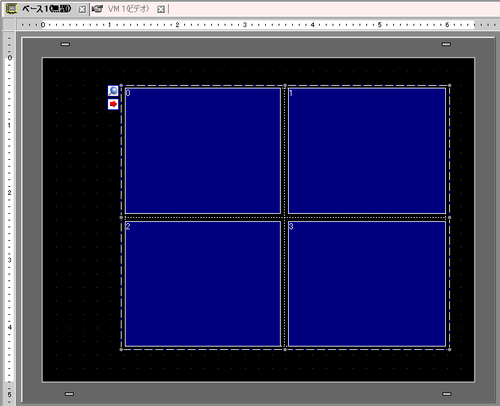Select video pane 1
Screen dimensions: 500x406
pyautogui.click(x=367, y=151)
